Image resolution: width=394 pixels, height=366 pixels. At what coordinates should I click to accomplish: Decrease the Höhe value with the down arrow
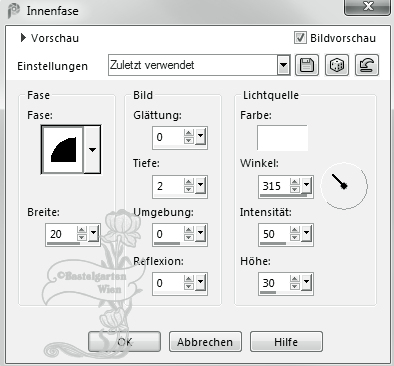click(295, 287)
